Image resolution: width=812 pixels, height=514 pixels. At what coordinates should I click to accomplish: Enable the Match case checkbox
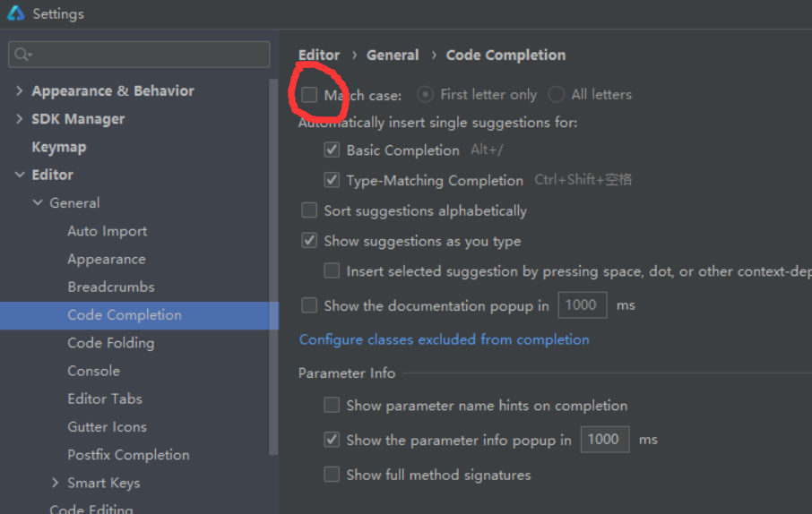[x=309, y=94]
